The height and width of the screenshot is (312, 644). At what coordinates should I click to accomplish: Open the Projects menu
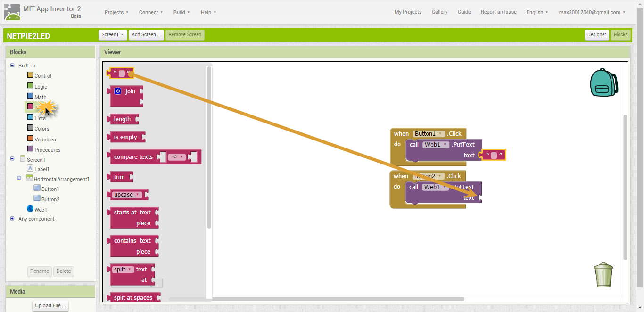coord(116,12)
